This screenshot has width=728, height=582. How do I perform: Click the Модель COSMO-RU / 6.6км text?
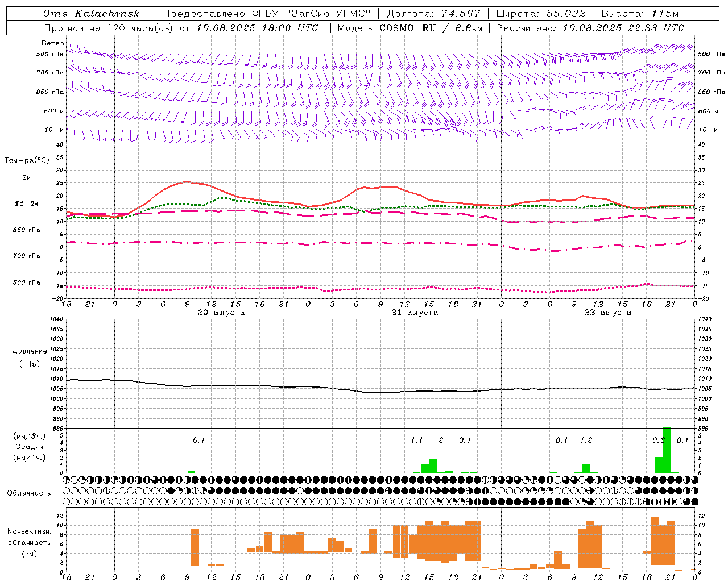click(x=410, y=28)
